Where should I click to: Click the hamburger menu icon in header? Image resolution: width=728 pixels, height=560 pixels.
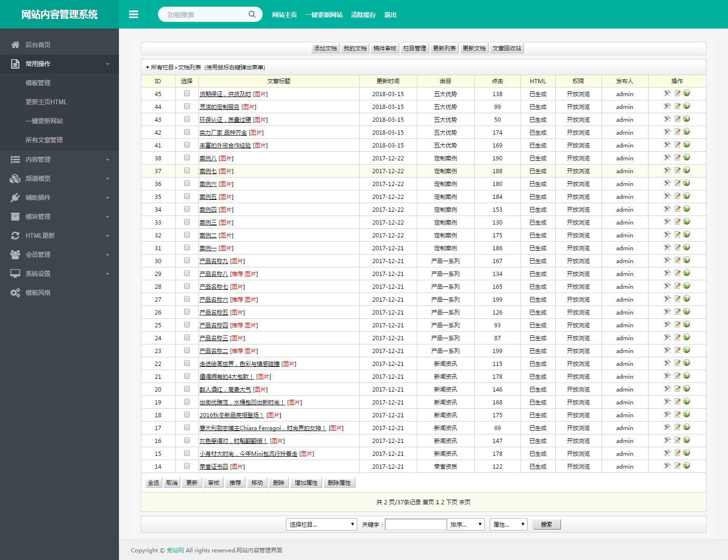click(133, 15)
